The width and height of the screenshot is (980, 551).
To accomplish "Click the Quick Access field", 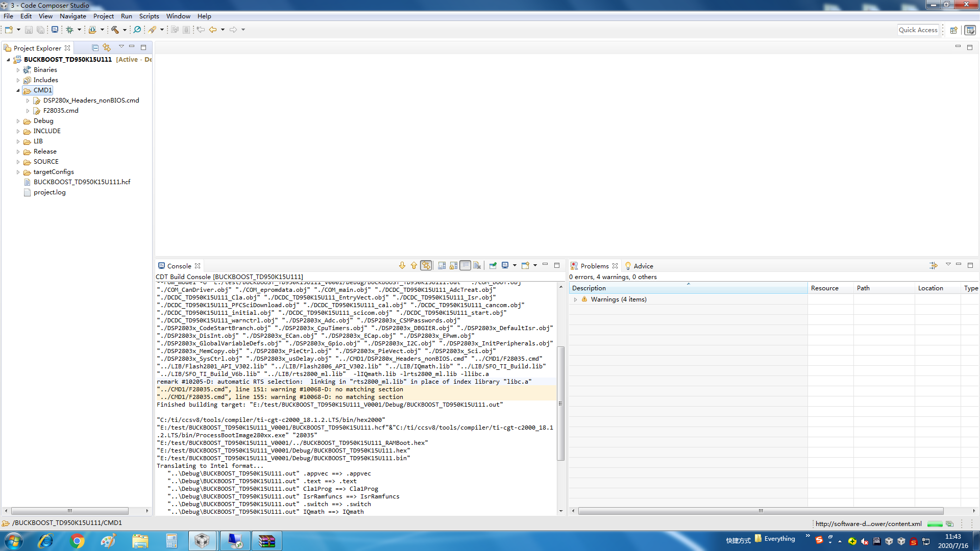I will [918, 30].
